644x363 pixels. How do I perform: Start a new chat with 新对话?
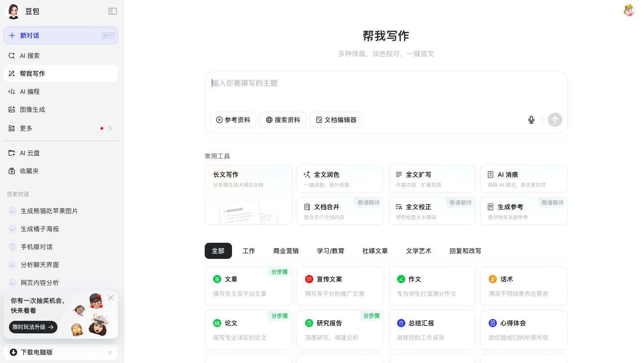[x=61, y=35]
